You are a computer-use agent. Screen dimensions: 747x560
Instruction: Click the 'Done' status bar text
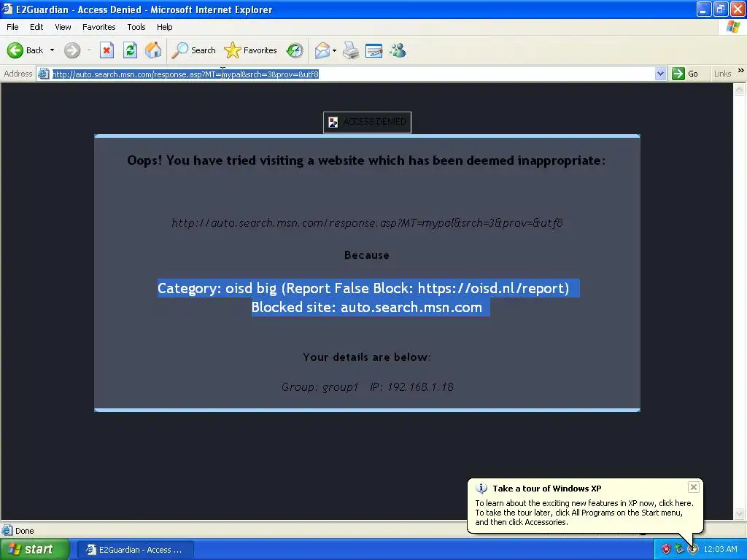pos(24,531)
